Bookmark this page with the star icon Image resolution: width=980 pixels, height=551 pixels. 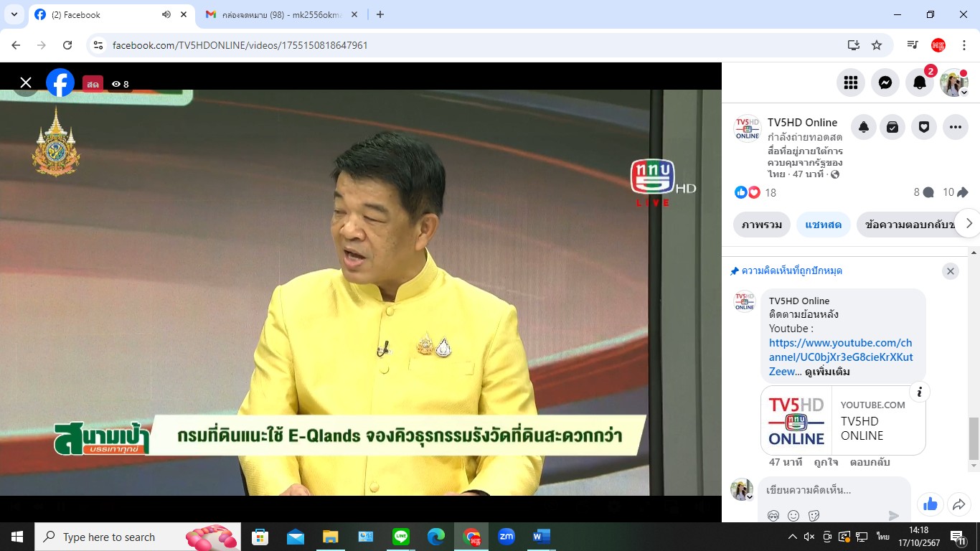877,45
